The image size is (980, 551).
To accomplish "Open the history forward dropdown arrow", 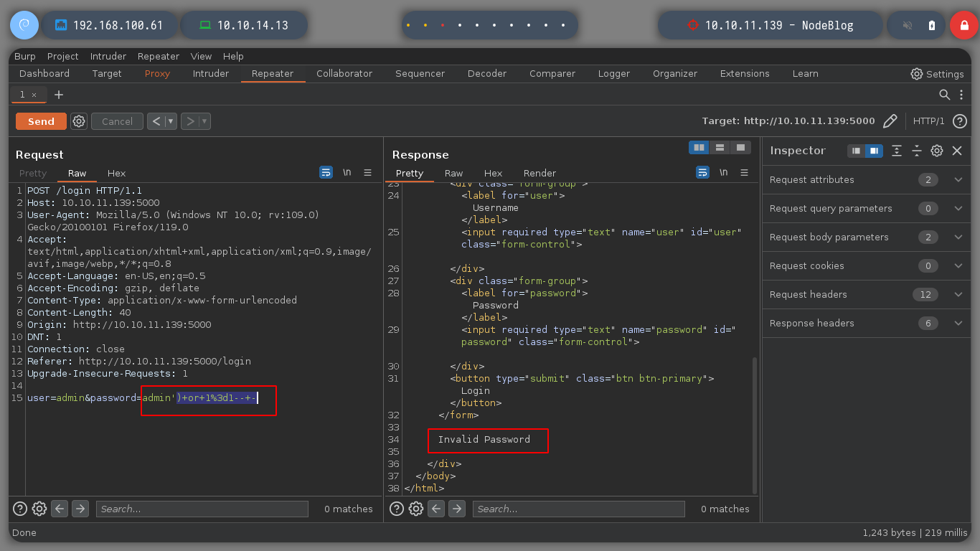I will (x=205, y=121).
